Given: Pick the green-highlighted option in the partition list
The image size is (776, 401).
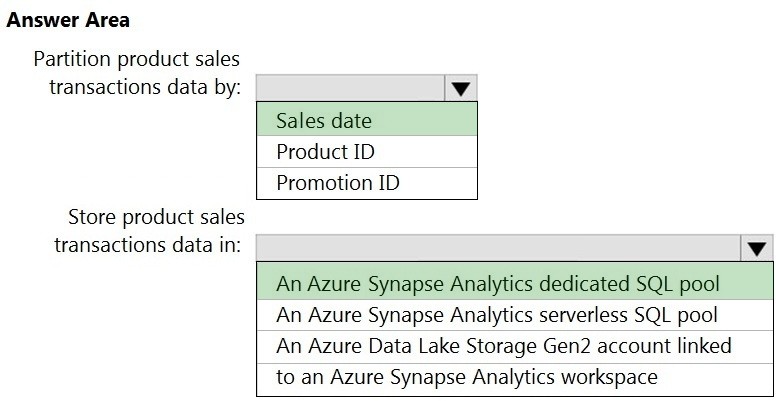Looking at the screenshot, I should pos(366,121).
